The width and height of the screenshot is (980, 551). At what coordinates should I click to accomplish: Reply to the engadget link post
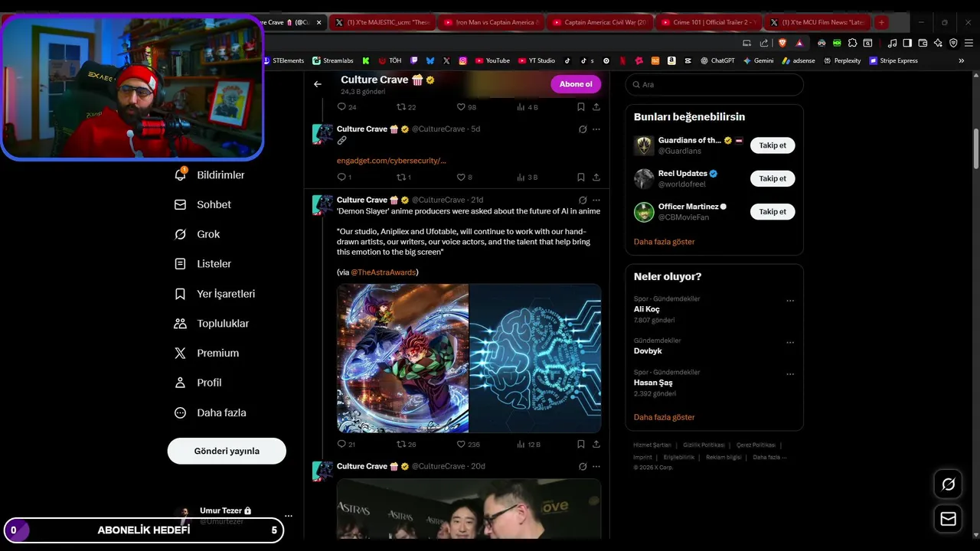[344, 178]
